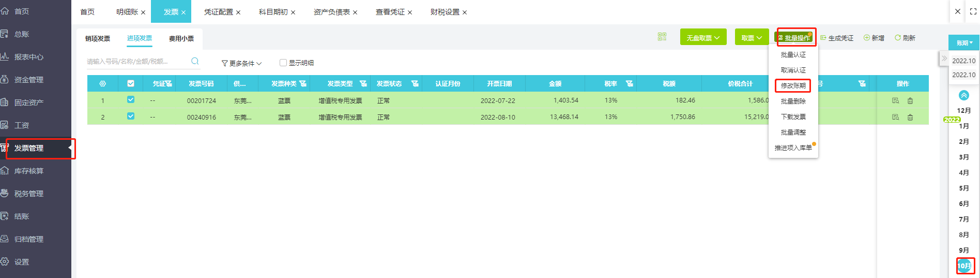Select 修改账期 from the batch menu
This screenshot has height=278, width=980.
[793, 85]
